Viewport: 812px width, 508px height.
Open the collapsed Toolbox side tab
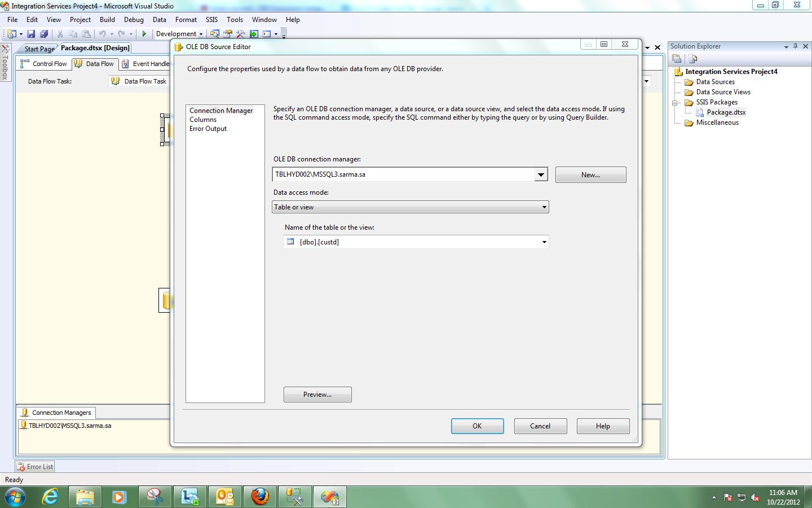(5, 63)
